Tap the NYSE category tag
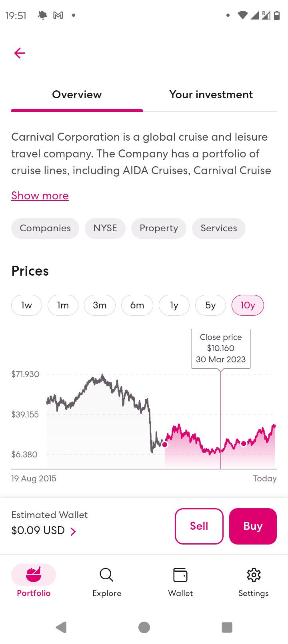This screenshot has width=288, height=644. click(x=105, y=229)
